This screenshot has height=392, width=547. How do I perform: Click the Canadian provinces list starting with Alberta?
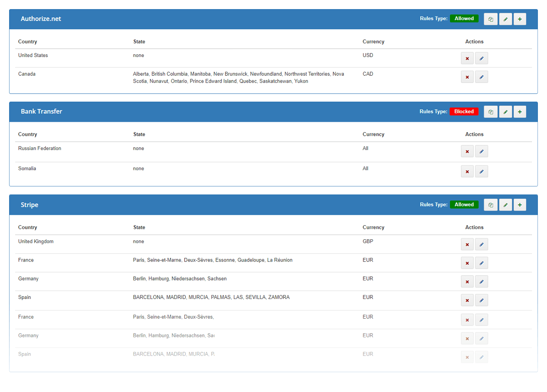pyautogui.click(x=238, y=77)
